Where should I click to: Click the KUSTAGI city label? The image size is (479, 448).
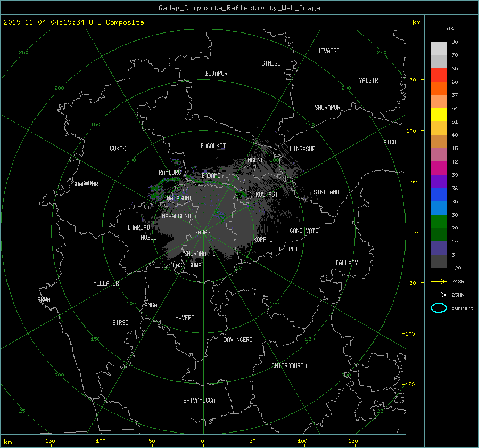click(x=267, y=194)
